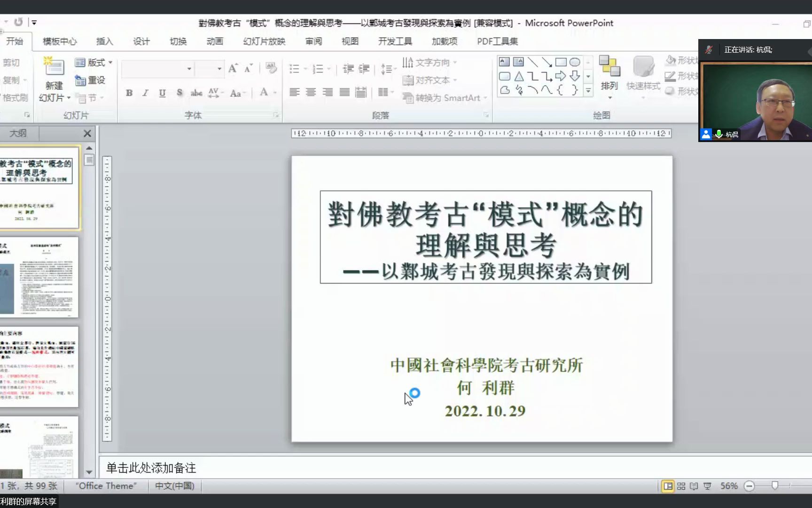Image resolution: width=812 pixels, height=508 pixels.
Task: Switch to the Review (审阅) tab
Action: 313,41
